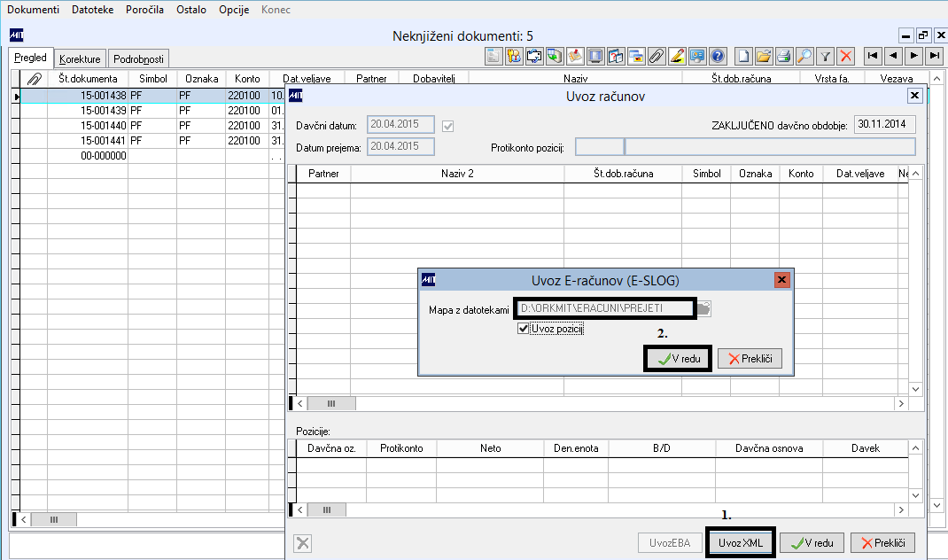Viewport: 948px width, 560px height.
Task: Click the magnifying glass search icon
Action: (804, 57)
